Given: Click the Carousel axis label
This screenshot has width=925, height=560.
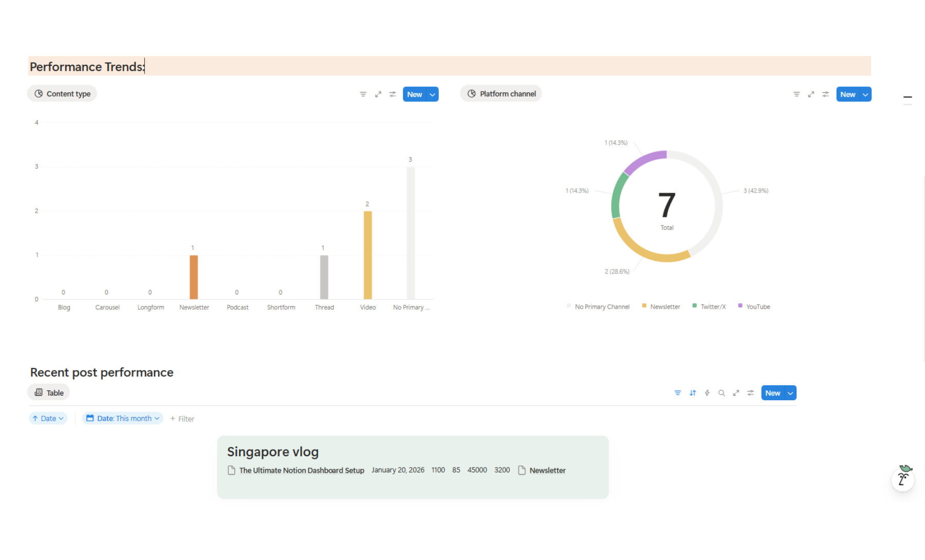Looking at the screenshot, I should click(x=107, y=308).
